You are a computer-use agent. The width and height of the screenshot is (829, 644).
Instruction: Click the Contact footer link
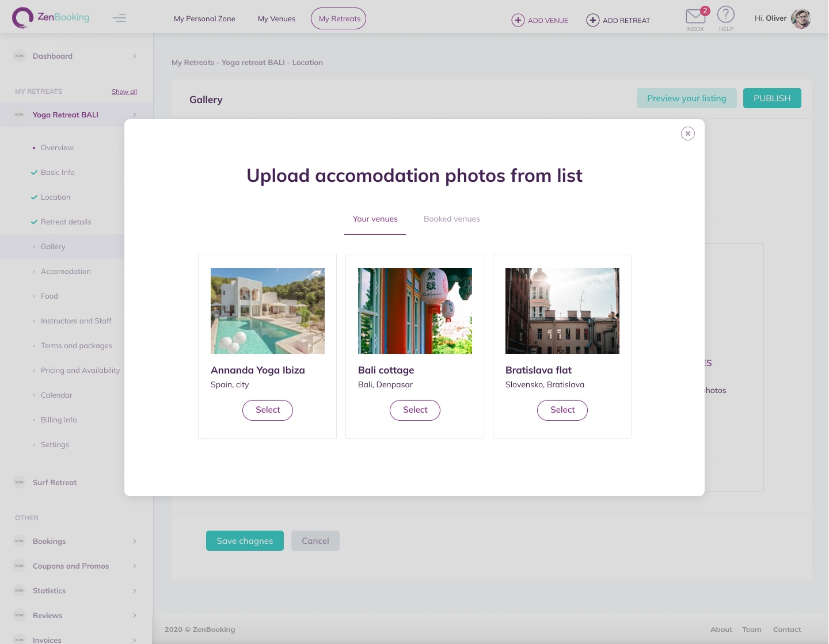click(x=787, y=629)
